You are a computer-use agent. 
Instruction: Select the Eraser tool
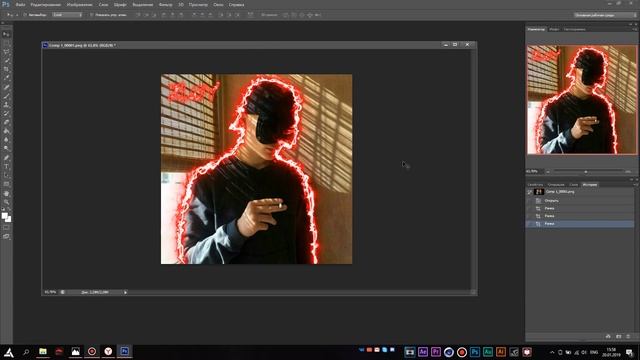point(6,122)
